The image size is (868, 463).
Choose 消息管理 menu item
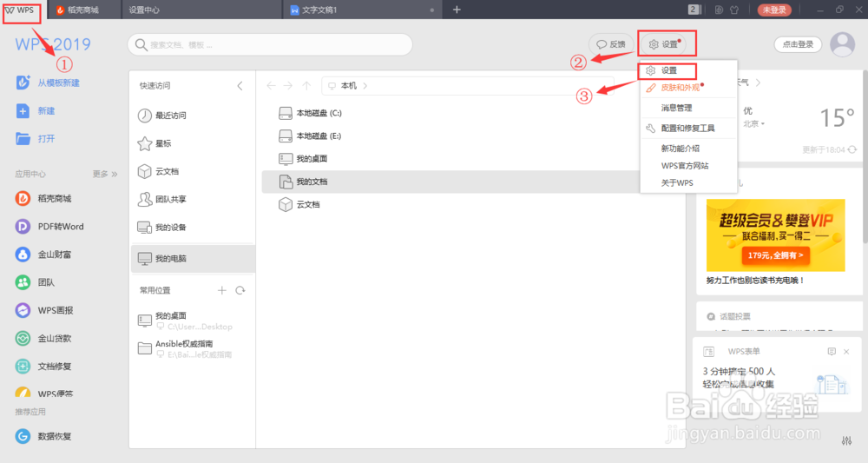(688, 108)
